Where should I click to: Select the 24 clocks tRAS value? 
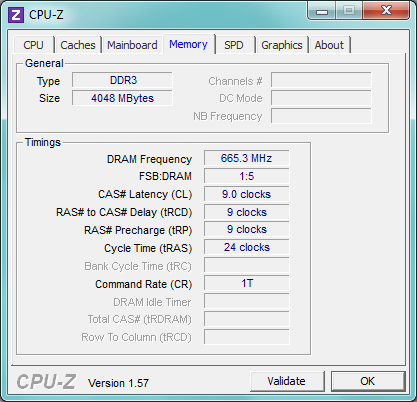click(247, 247)
